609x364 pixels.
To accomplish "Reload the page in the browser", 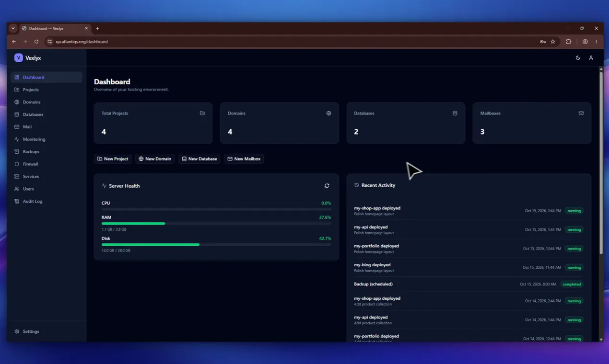I will 36,42.
